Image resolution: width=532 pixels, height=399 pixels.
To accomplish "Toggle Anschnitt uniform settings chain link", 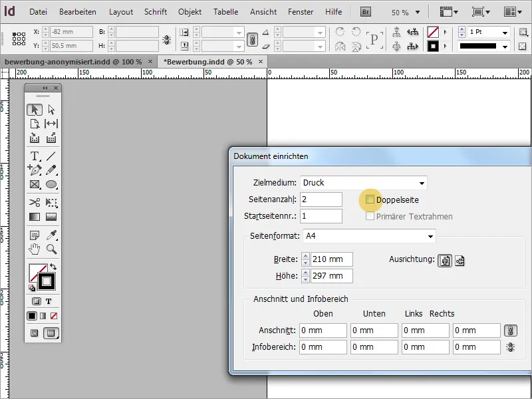I will [511, 331].
